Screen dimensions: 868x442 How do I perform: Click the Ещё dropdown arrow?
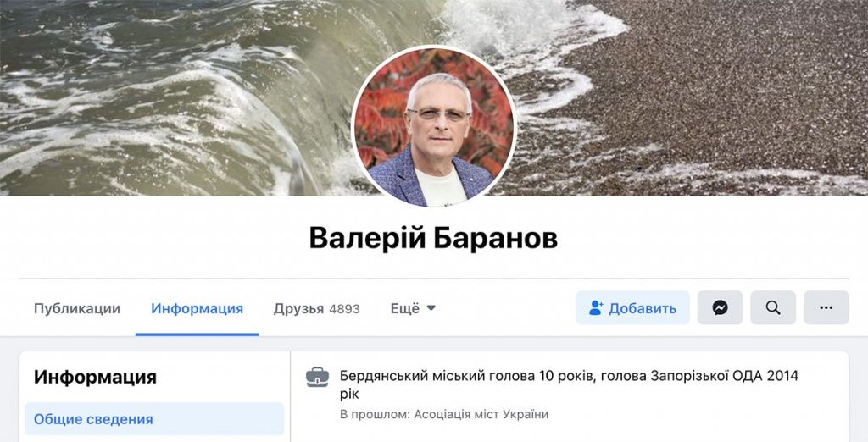pyautogui.click(x=431, y=308)
